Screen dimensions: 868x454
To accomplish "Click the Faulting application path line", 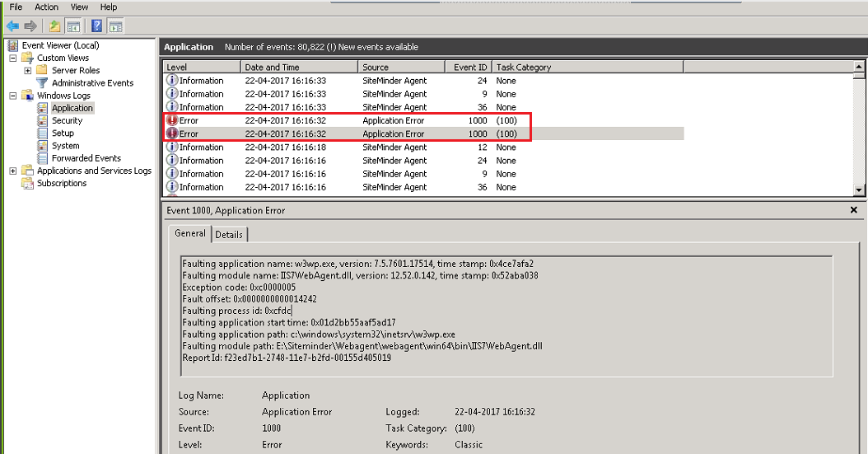I will coord(319,335).
